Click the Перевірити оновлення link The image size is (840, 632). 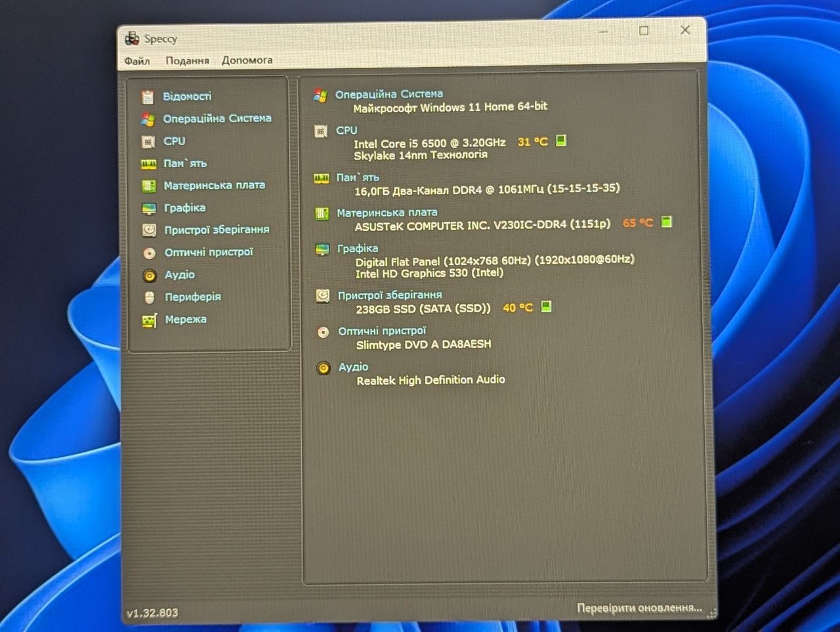[639, 608]
